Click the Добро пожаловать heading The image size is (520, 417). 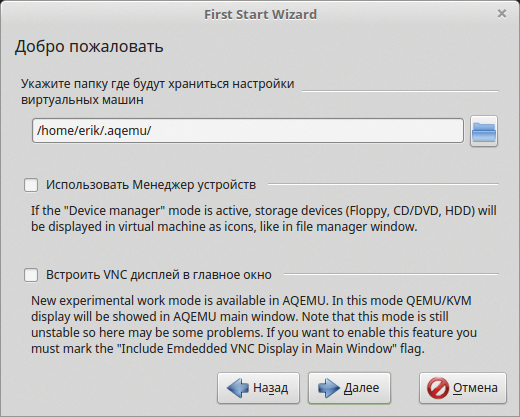pyautogui.click(x=89, y=46)
